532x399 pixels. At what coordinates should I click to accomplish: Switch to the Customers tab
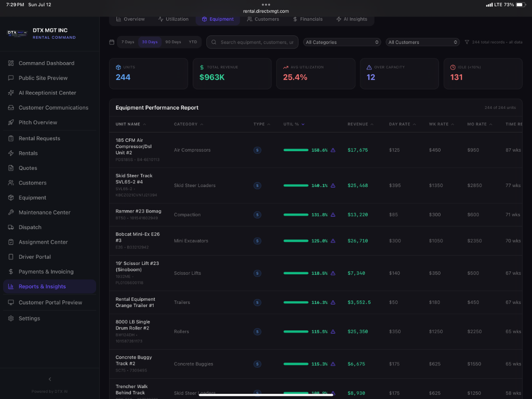click(263, 19)
